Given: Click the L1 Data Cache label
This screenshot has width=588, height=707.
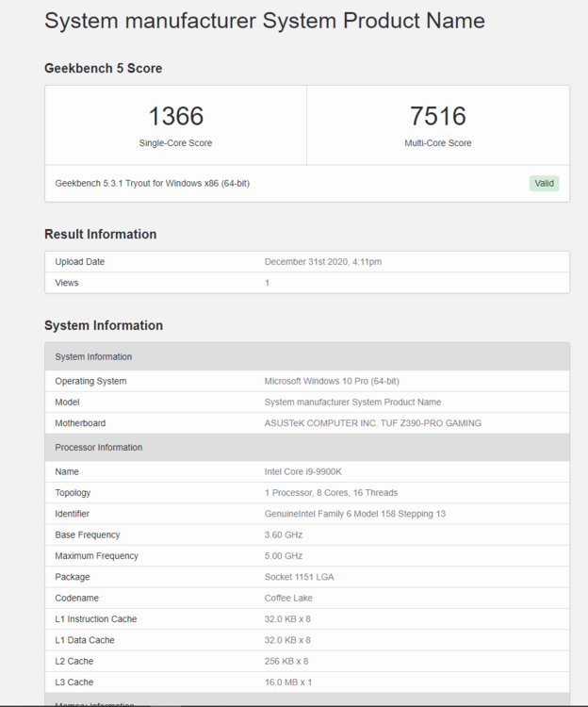Looking at the screenshot, I should [85, 640].
